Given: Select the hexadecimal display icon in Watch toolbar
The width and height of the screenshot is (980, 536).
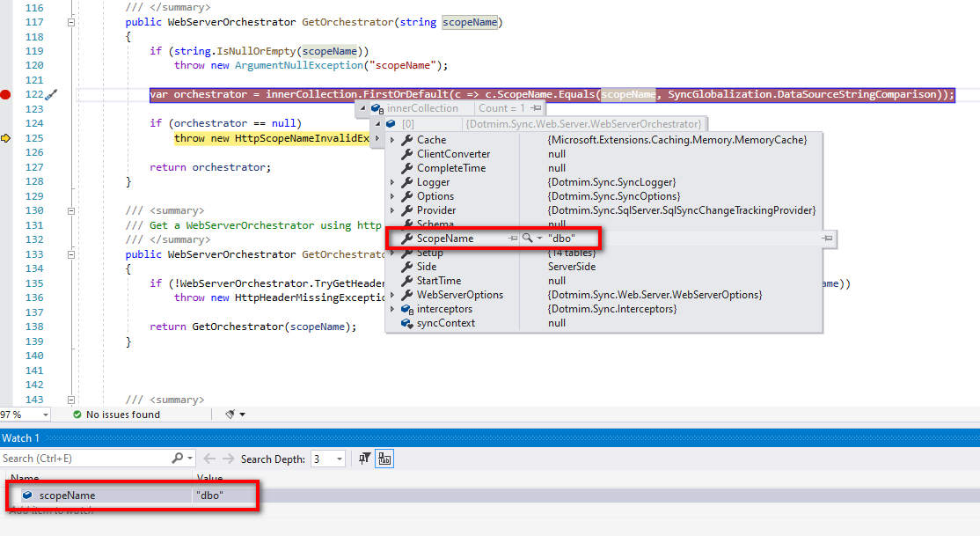Looking at the screenshot, I should pos(385,459).
